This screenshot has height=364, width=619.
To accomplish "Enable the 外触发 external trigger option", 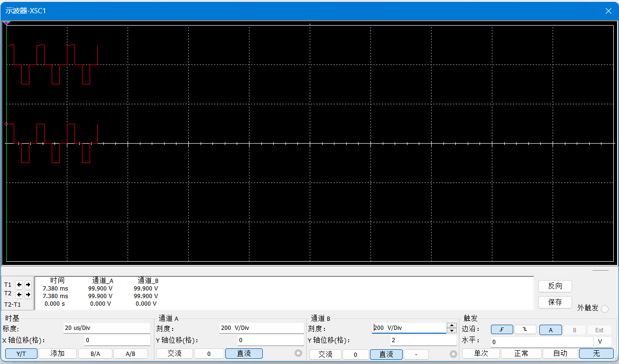I will pyautogui.click(x=605, y=309).
